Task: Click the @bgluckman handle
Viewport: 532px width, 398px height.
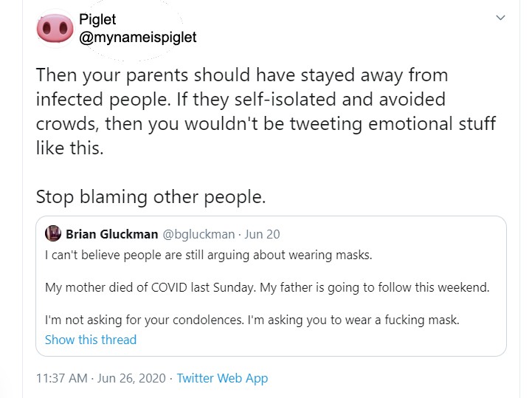Action: click(197, 234)
